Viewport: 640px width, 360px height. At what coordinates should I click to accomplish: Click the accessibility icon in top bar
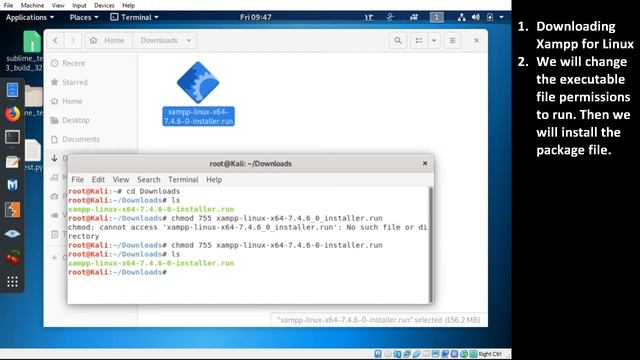(390, 17)
